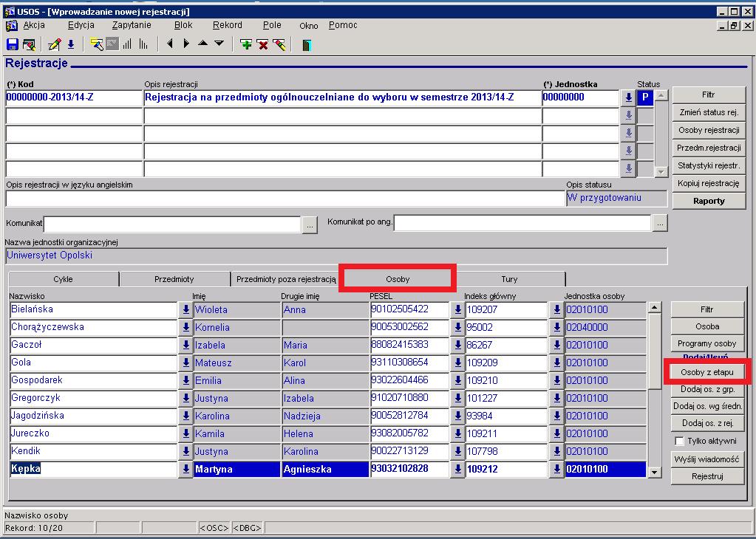Image resolution: width=756 pixels, height=539 pixels.
Task: Open Nazwisko list arrow for Gola
Action: coord(185,363)
